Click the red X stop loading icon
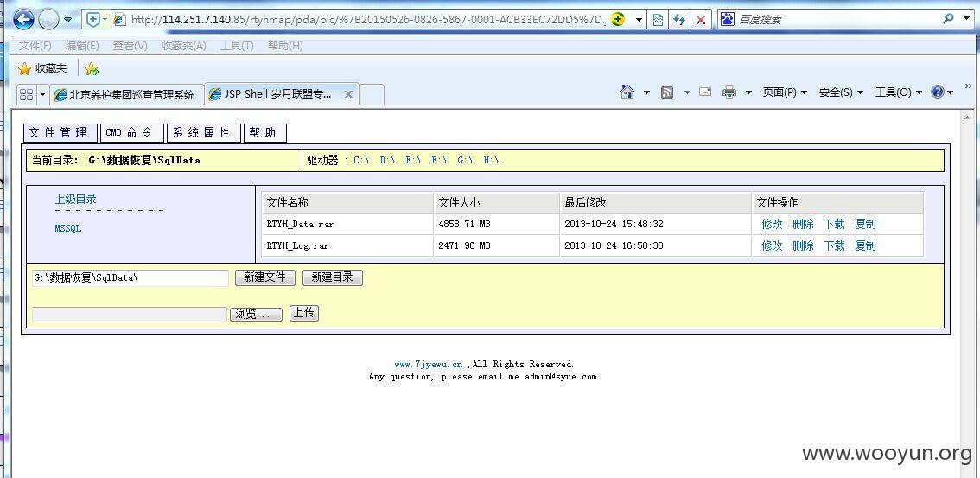Image resolution: width=980 pixels, height=478 pixels. pos(701,20)
